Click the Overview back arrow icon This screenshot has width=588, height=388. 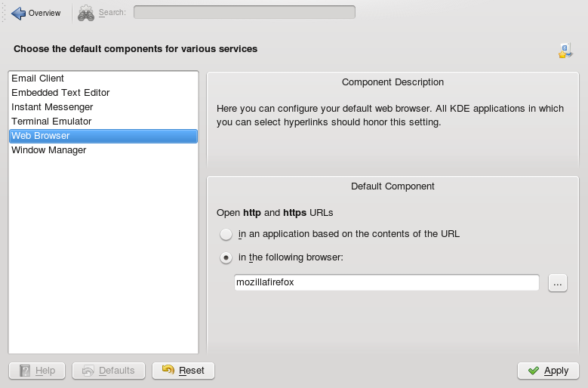click(x=18, y=13)
